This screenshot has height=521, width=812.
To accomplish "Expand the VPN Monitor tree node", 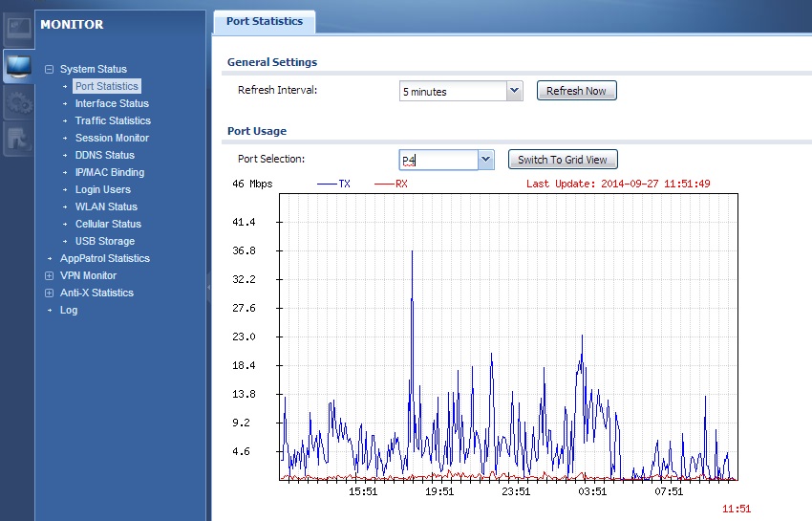I will pos(50,275).
